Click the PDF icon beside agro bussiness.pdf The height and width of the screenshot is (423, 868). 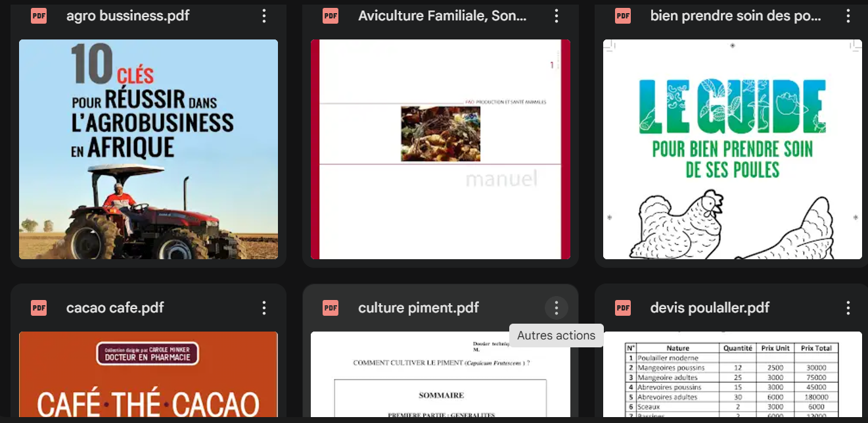[39, 16]
